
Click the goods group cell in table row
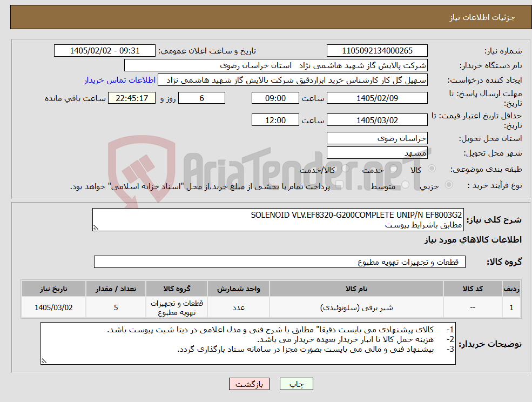[177, 307]
